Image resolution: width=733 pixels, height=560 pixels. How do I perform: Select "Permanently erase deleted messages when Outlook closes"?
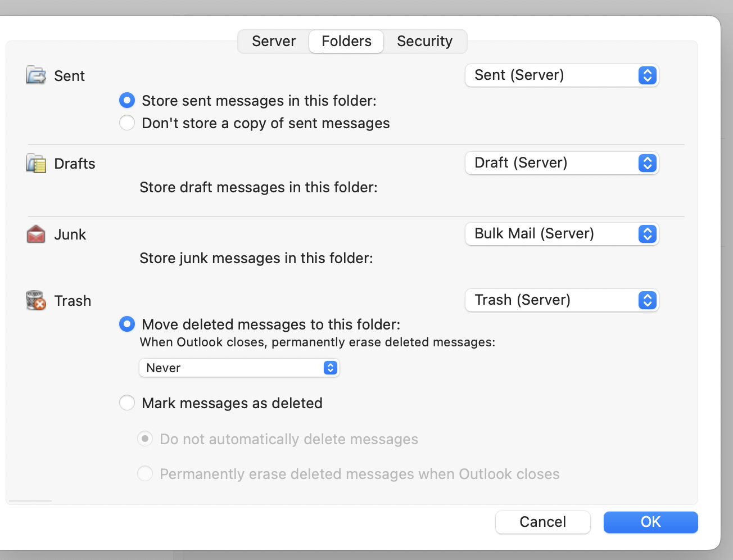click(x=145, y=473)
